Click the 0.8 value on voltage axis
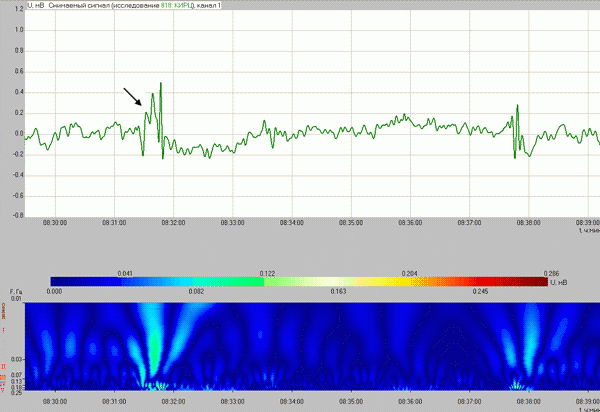Viewport: 600px width, 412px height. point(19,51)
